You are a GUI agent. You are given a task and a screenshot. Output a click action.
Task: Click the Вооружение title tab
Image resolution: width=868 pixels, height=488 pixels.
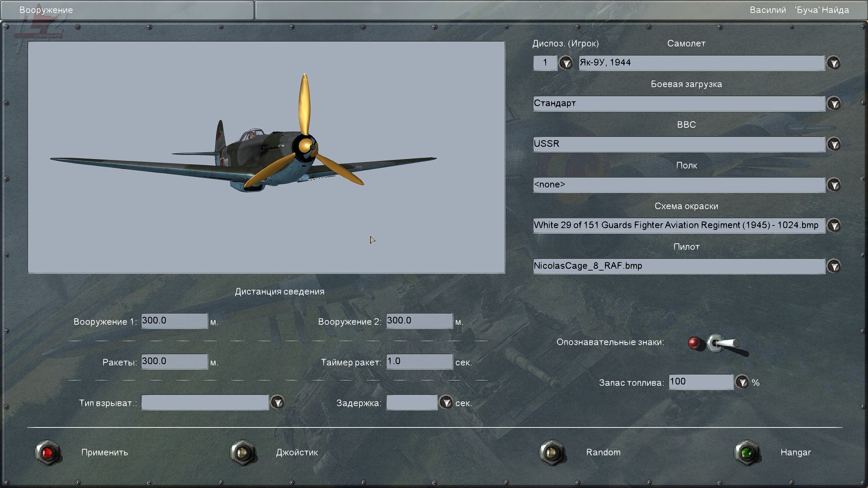coord(46,10)
